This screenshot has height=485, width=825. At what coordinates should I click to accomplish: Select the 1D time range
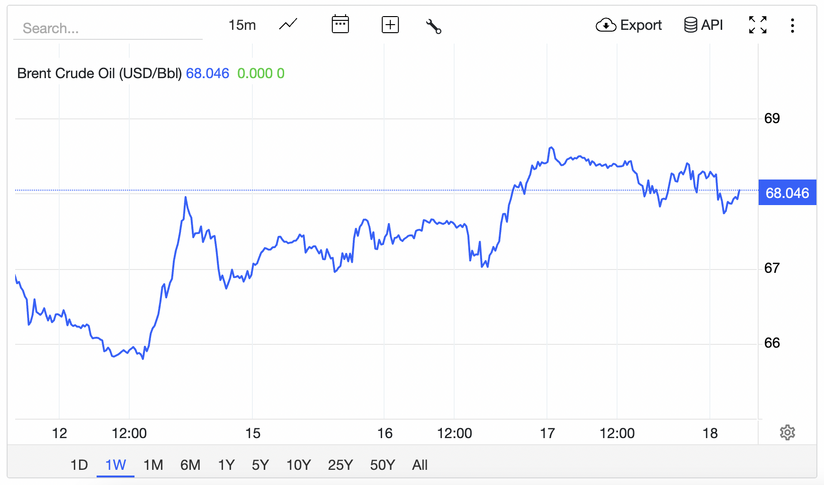pyautogui.click(x=79, y=465)
